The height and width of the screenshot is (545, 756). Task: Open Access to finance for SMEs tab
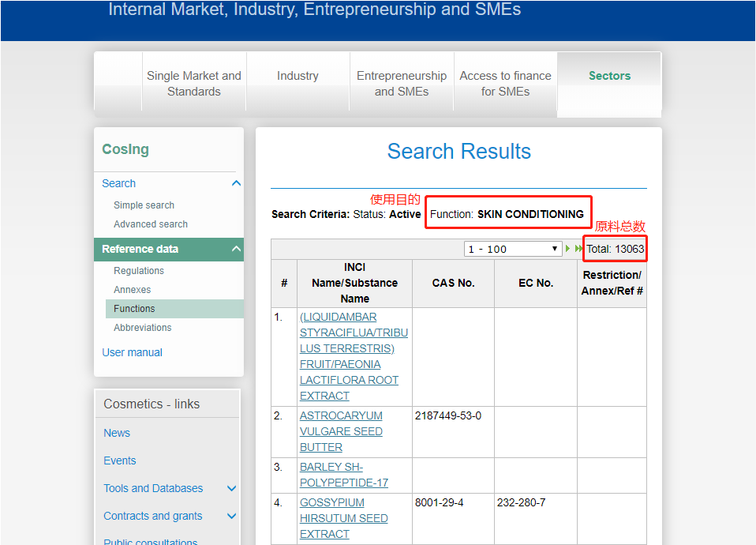(505, 84)
